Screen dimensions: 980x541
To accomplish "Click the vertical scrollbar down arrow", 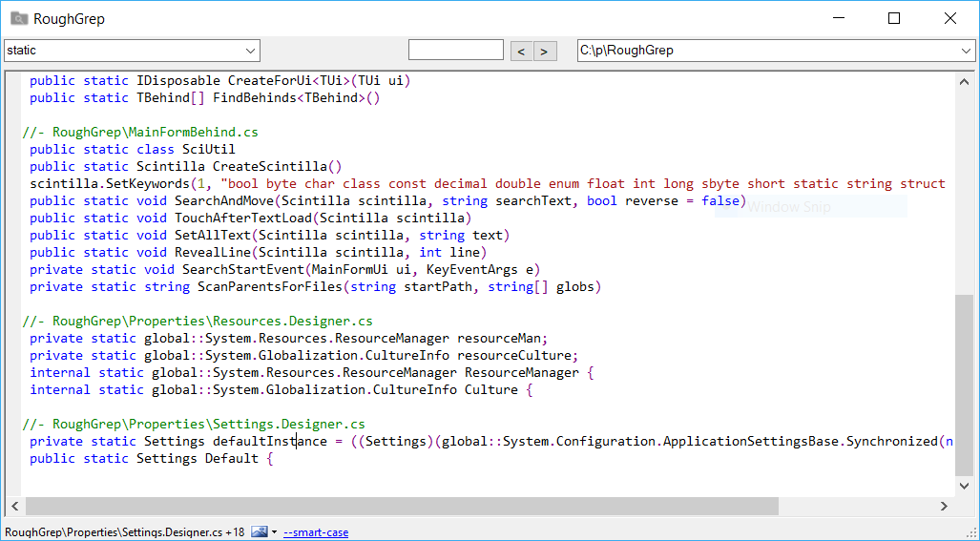I will (x=964, y=486).
